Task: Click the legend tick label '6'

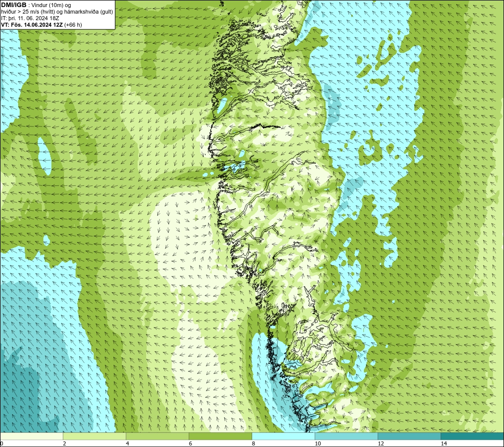Action: pyautogui.click(x=191, y=443)
